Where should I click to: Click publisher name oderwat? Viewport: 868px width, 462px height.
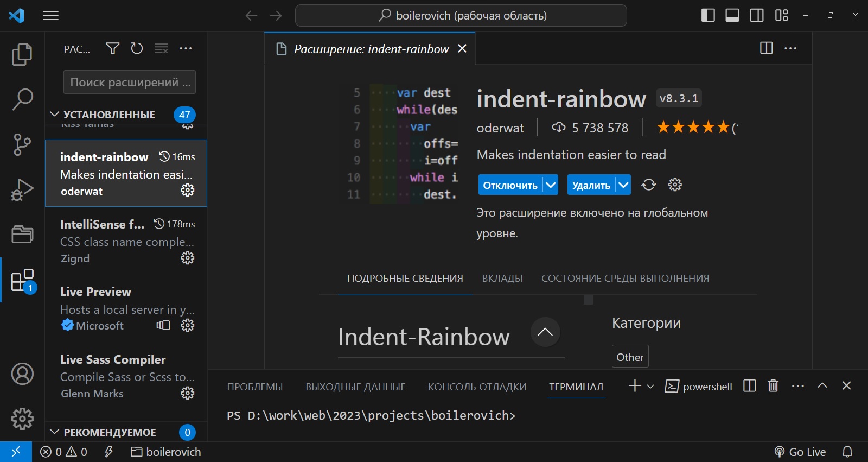pos(500,128)
